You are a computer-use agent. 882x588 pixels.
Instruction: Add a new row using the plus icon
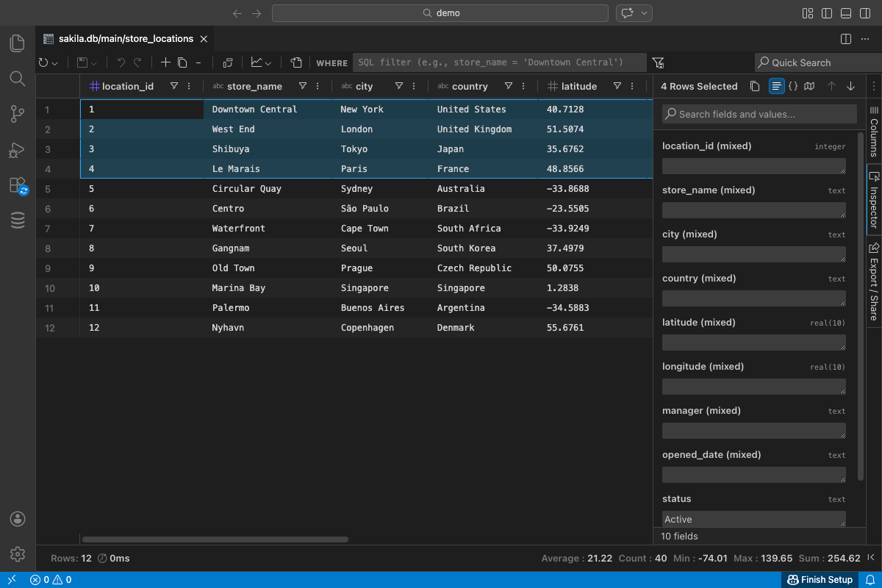click(x=165, y=62)
